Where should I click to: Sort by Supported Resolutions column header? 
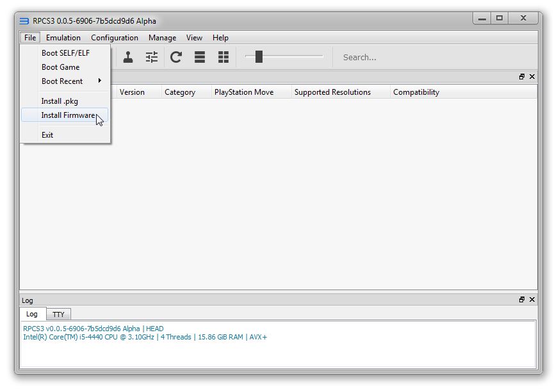pyautogui.click(x=341, y=92)
